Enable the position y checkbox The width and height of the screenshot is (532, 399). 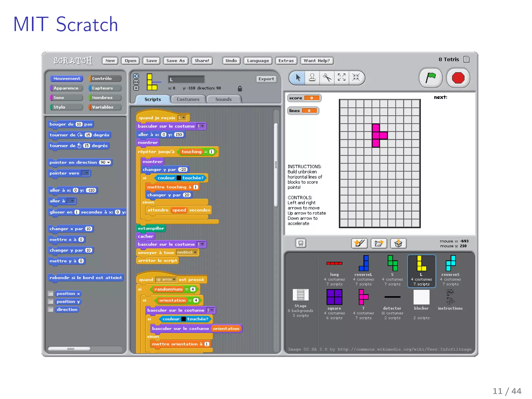(x=51, y=302)
